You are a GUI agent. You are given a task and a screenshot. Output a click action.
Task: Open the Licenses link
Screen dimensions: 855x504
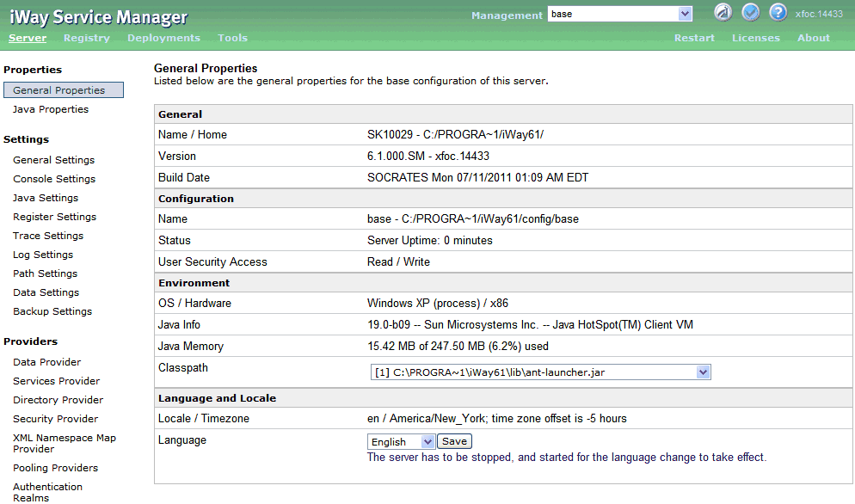pyautogui.click(x=756, y=38)
